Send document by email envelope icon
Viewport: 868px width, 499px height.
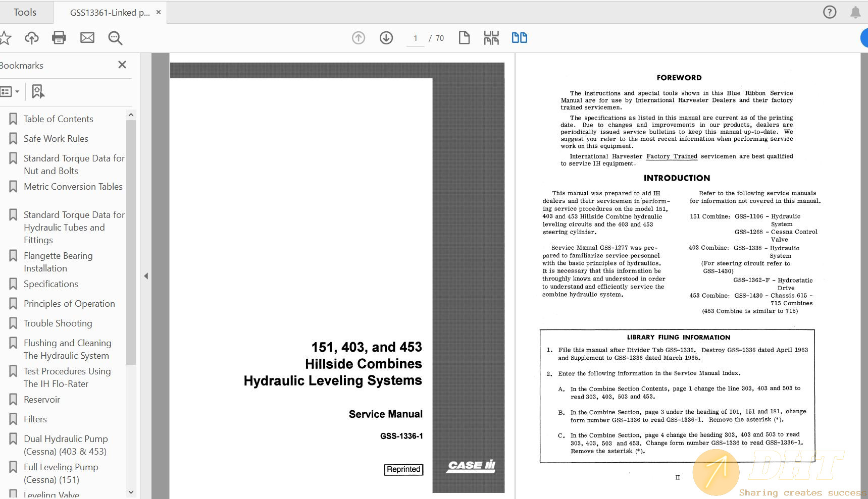pyautogui.click(x=87, y=38)
